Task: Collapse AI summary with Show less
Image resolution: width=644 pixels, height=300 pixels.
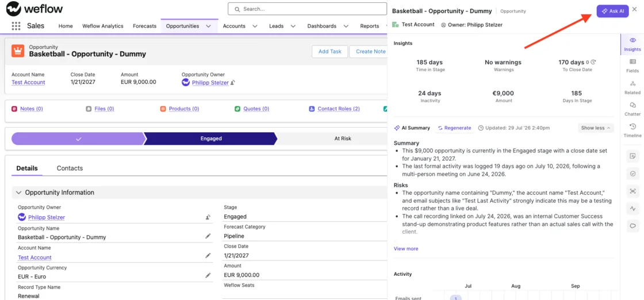Action: pyautogui.click(x=596, y=128)
